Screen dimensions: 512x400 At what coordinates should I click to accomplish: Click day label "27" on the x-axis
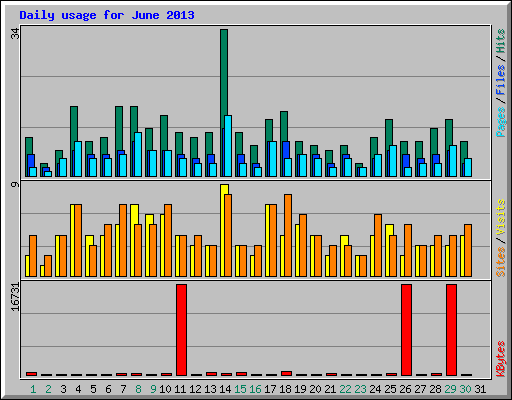coord(420,389)
